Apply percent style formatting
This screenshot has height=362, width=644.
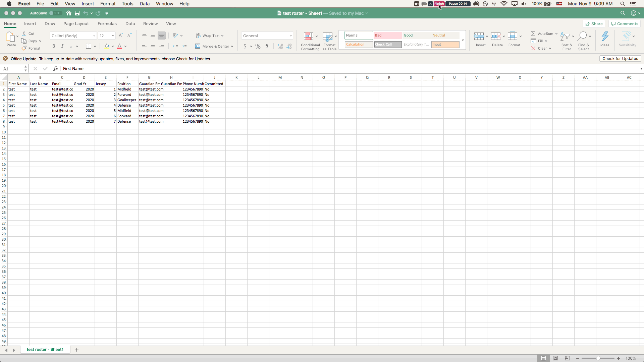tap(258, 46)
